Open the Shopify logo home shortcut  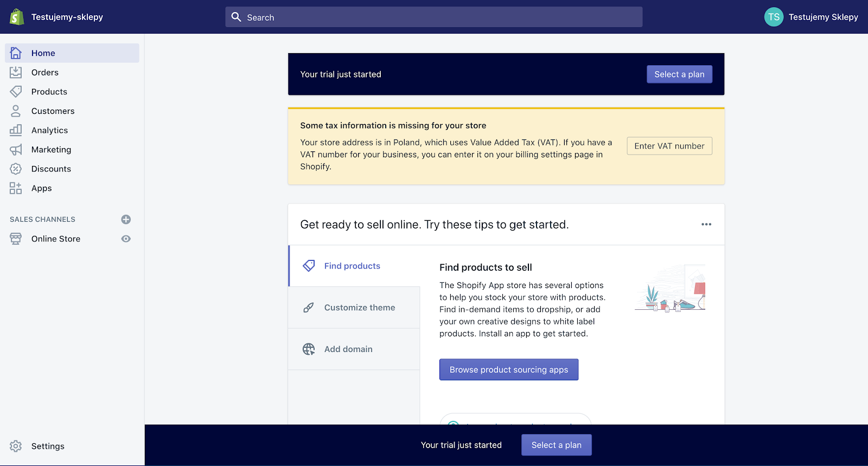16,16
